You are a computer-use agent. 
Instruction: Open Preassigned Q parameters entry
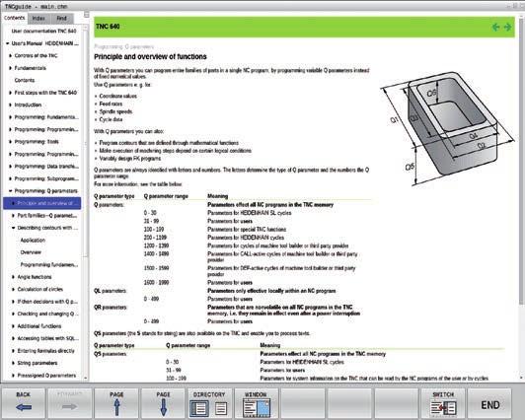(46, 376)
